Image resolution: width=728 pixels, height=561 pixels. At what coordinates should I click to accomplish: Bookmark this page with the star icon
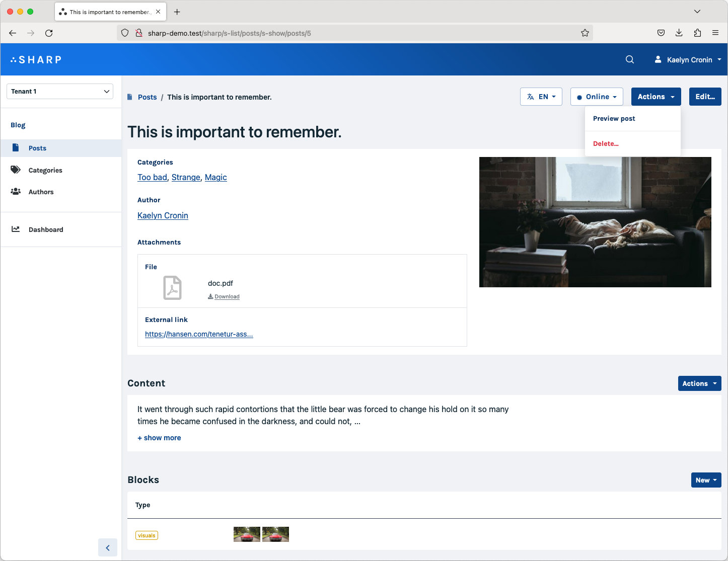[585, 33]
